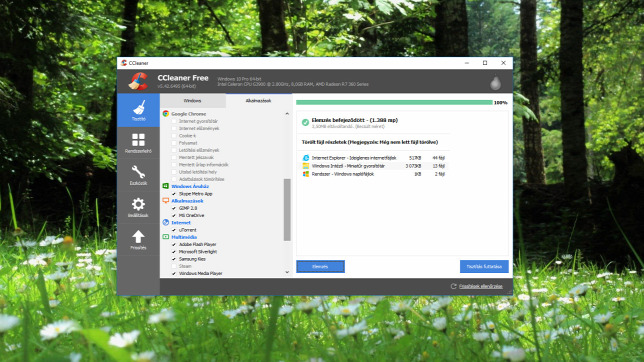Screen dimensions: 644x362
Task: Click the 100% progress label
Action: click(500, 102)
